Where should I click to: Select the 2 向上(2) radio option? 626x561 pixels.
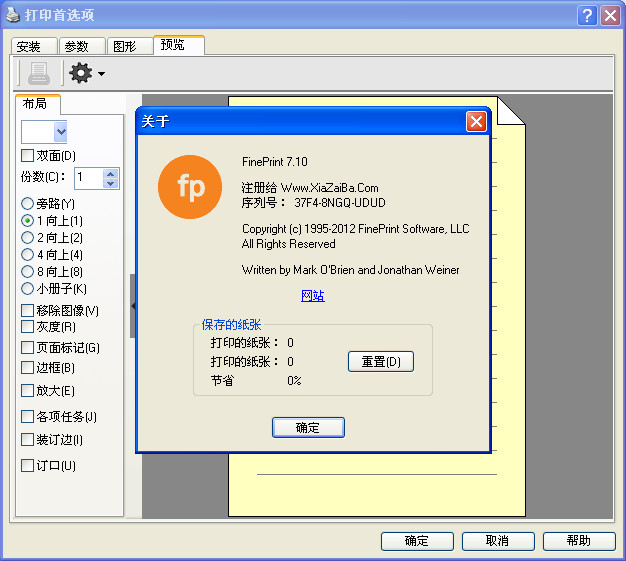[x=27, y=238]
